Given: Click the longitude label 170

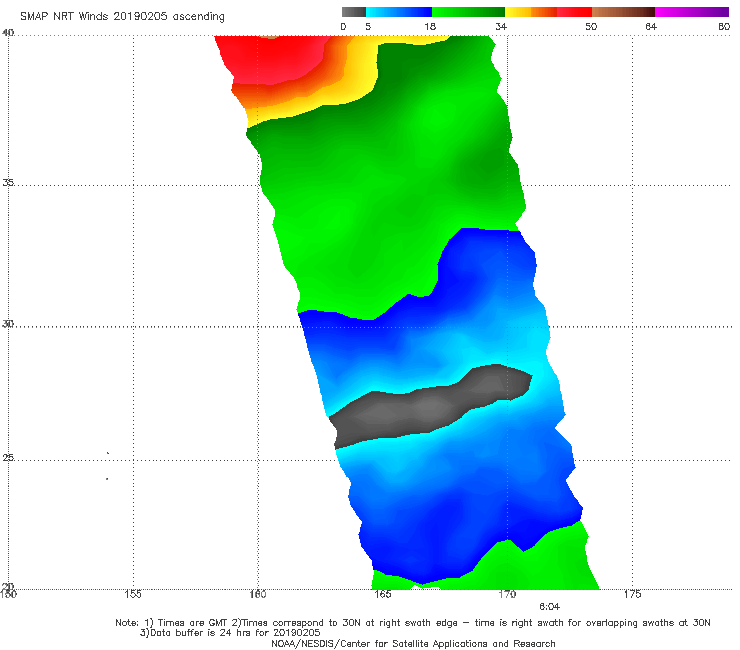Looking at the screenshot, I should 507,594.
